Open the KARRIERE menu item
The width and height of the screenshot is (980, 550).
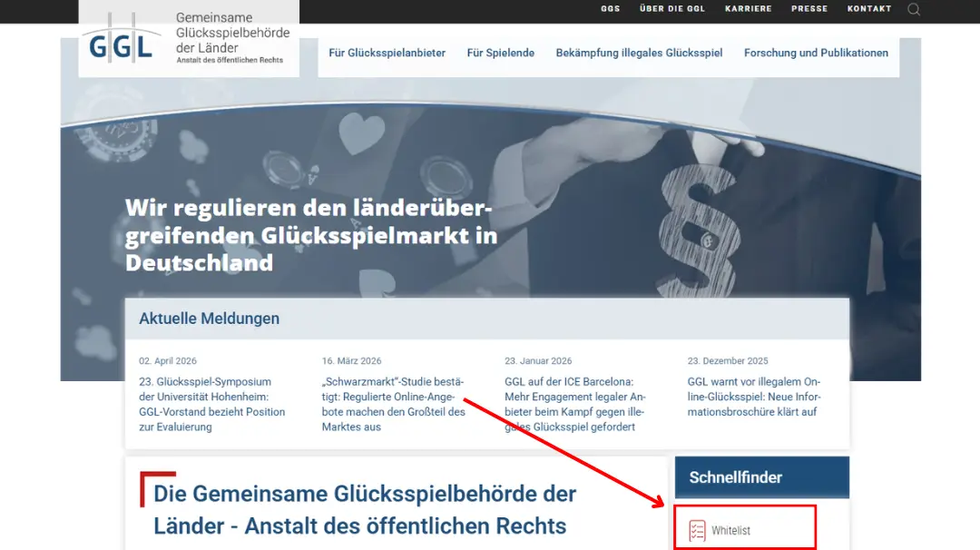pyautogui.click(x=748, y=9)
